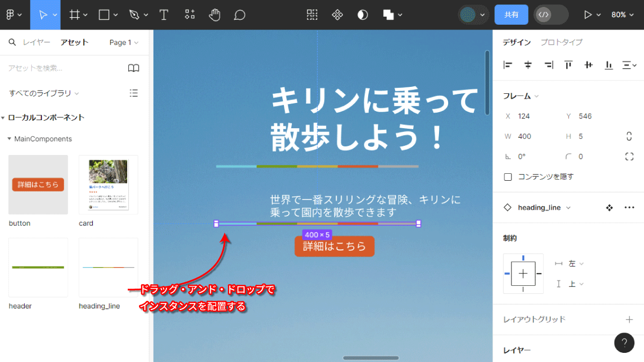
Task: Switch to the デザイン tab
Action: tap(517, 42)
